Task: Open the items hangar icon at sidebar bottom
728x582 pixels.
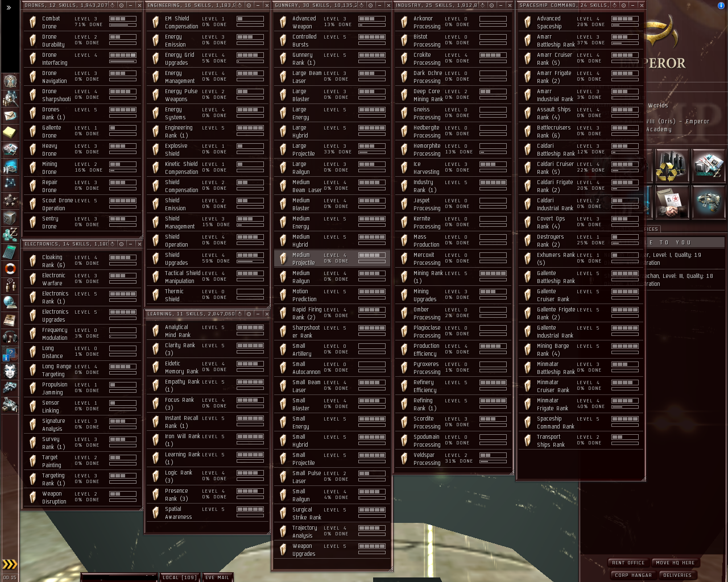Action: tap(10, 405)
